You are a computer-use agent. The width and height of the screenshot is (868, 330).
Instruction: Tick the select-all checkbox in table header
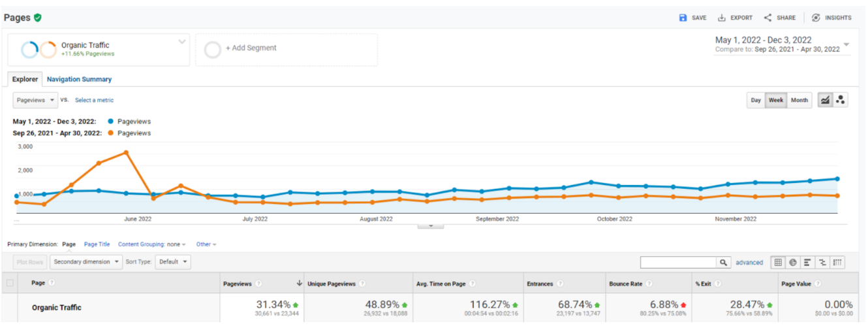[10, 283]
